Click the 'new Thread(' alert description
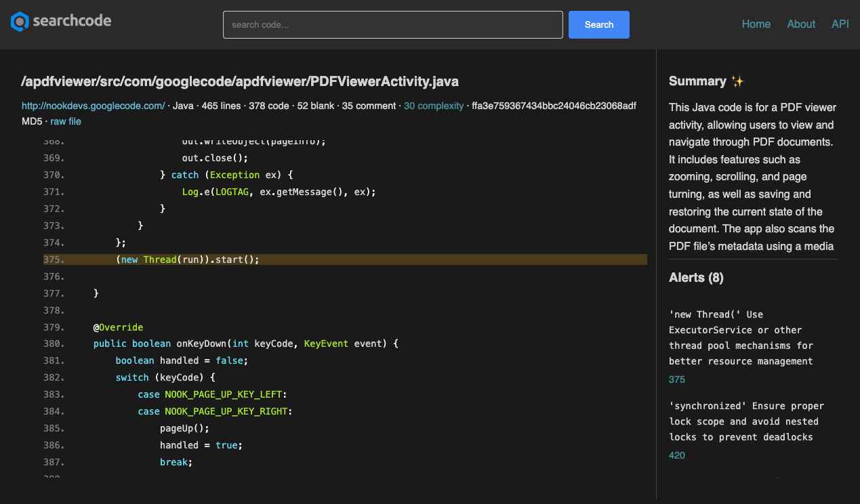860x504 pixels. tap(741, 337)
